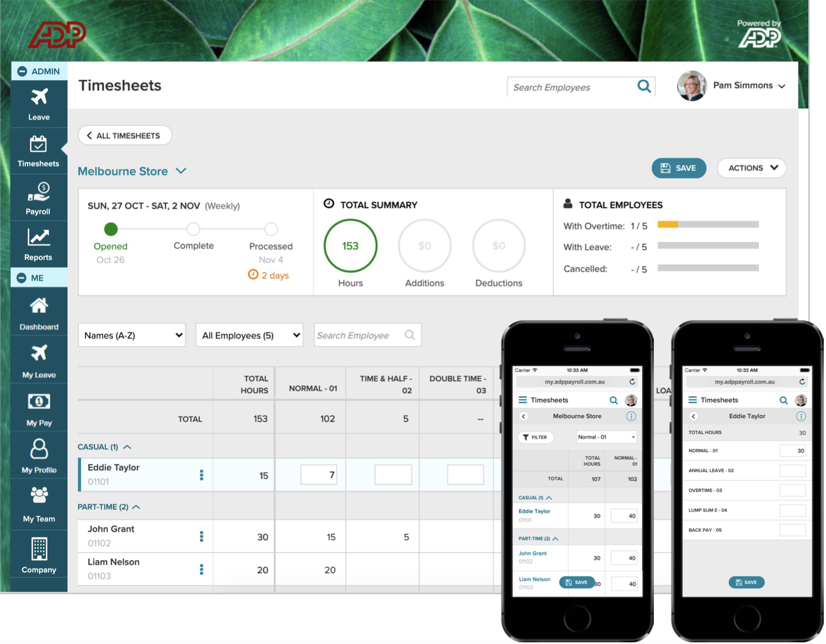Click the Cancelled progress bar

pos(708,268)
